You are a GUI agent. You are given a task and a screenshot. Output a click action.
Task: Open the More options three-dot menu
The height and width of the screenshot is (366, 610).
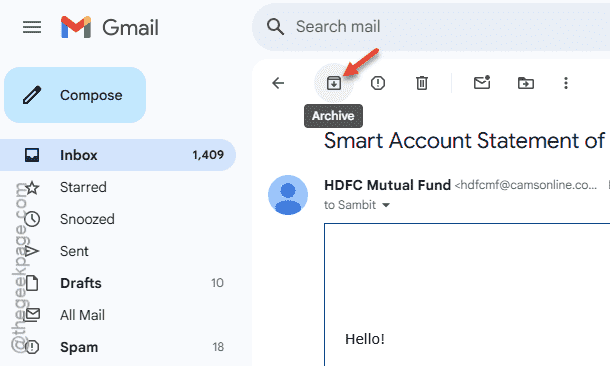pos(566,83)
